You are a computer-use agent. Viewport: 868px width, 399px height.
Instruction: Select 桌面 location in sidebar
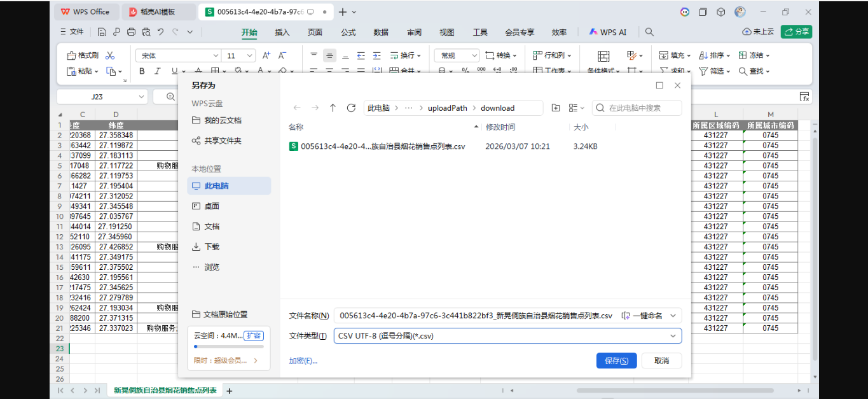pos(206,206)
